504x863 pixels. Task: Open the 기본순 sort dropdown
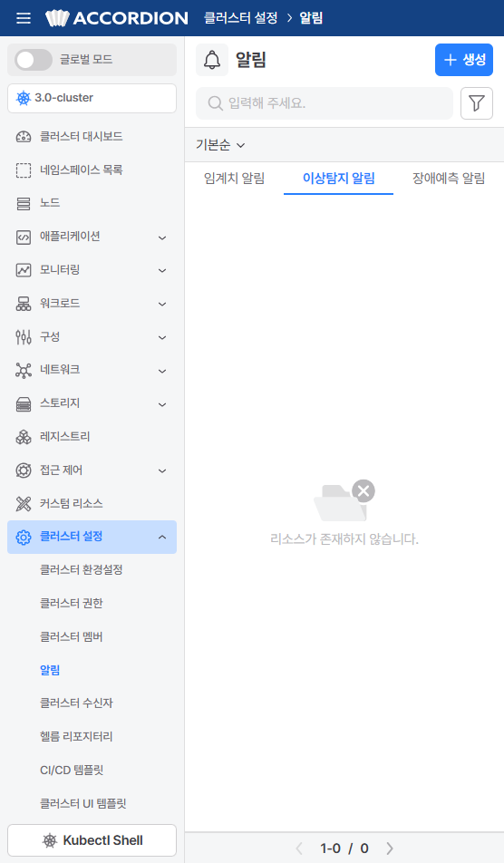coord(220,145)
